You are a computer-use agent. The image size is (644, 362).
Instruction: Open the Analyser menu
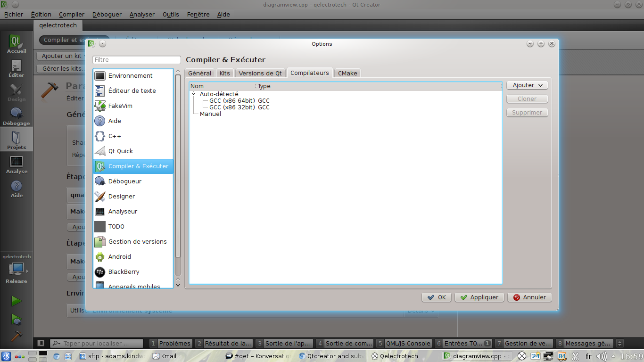pos(142,14)
